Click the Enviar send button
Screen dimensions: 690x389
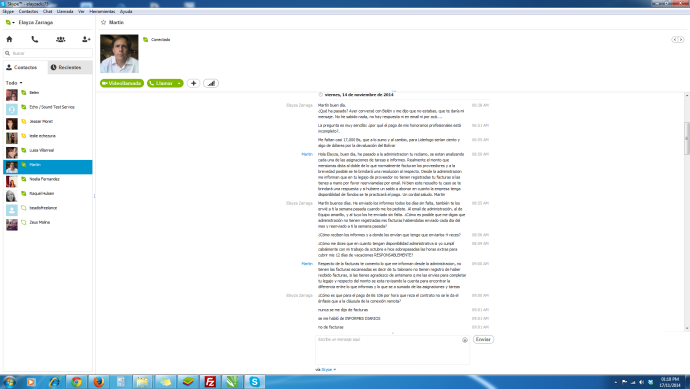pyautogui.click(x=483, y=339)
